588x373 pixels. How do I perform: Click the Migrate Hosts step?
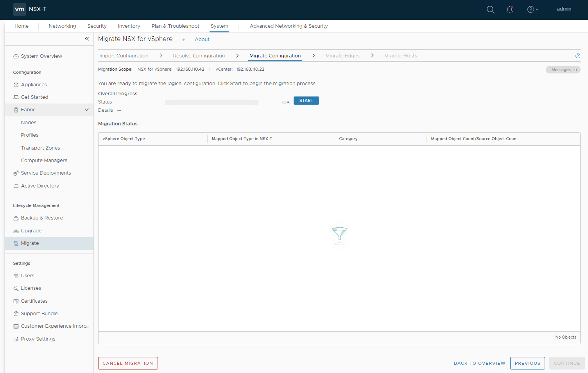(x=401, y=56)
